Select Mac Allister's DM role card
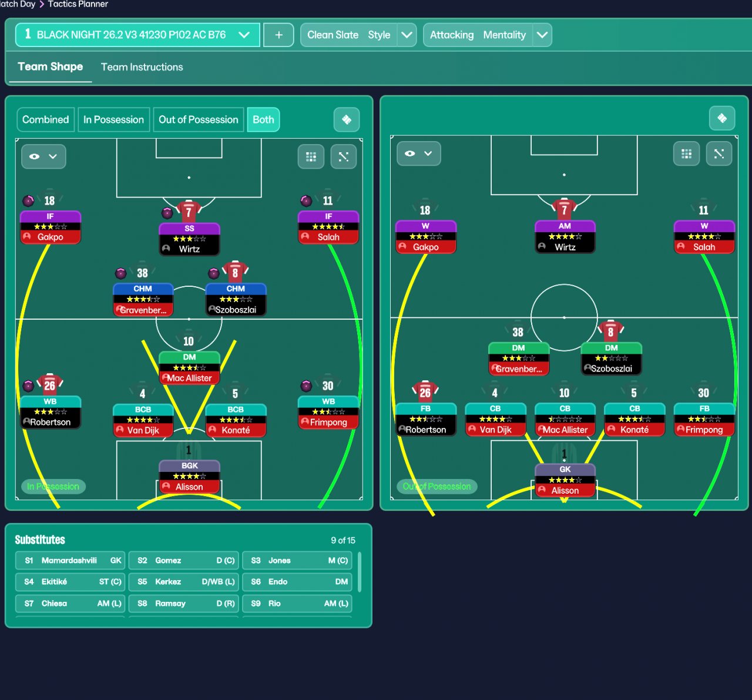The width and height of the screenshot is (752, 700). coord(189,367)
